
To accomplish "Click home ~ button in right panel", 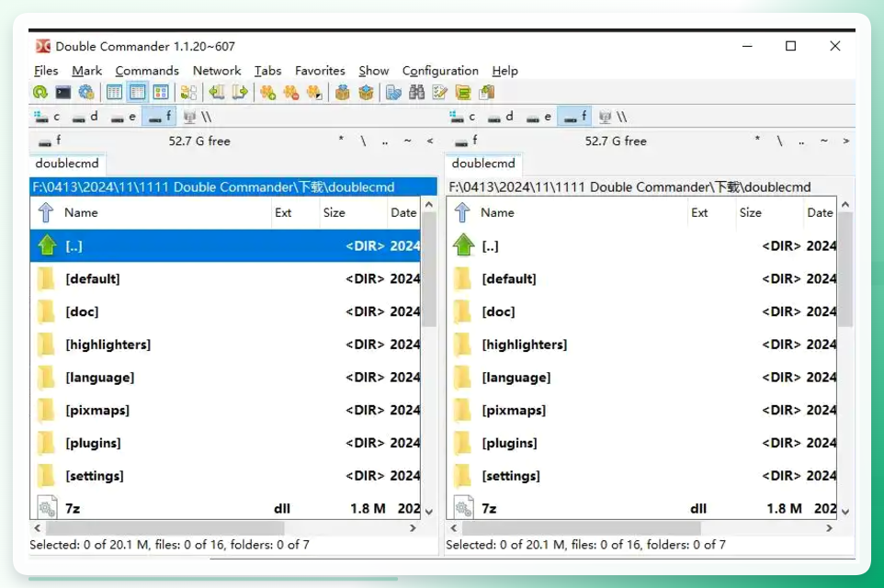I will [x=824, y=141].
